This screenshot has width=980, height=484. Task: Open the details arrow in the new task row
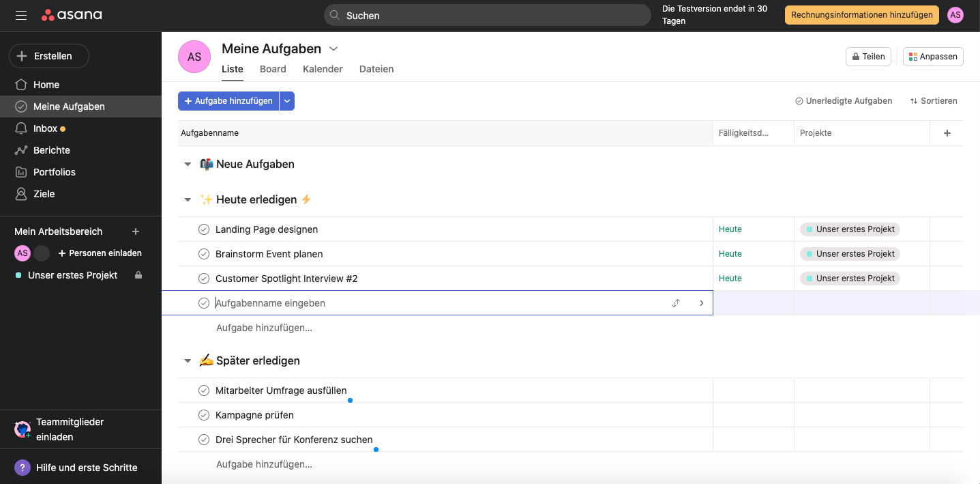[701, 303]
